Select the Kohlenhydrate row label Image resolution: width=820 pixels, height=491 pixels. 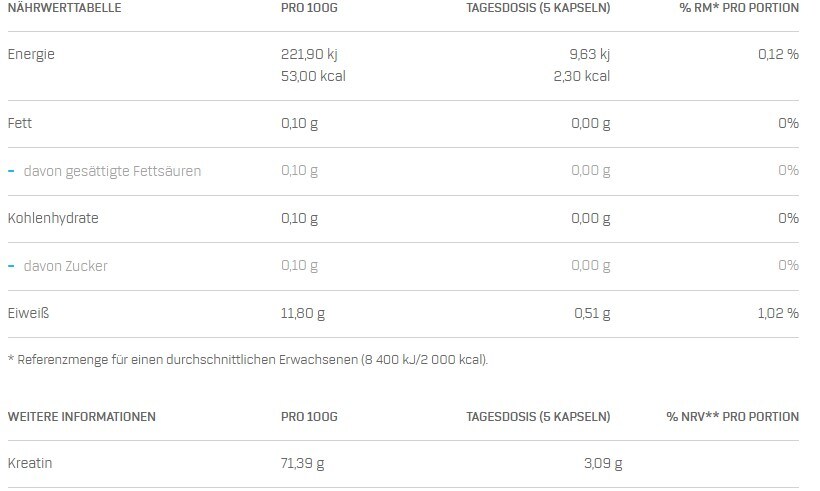pyautogui.click(x=53, y=218)
